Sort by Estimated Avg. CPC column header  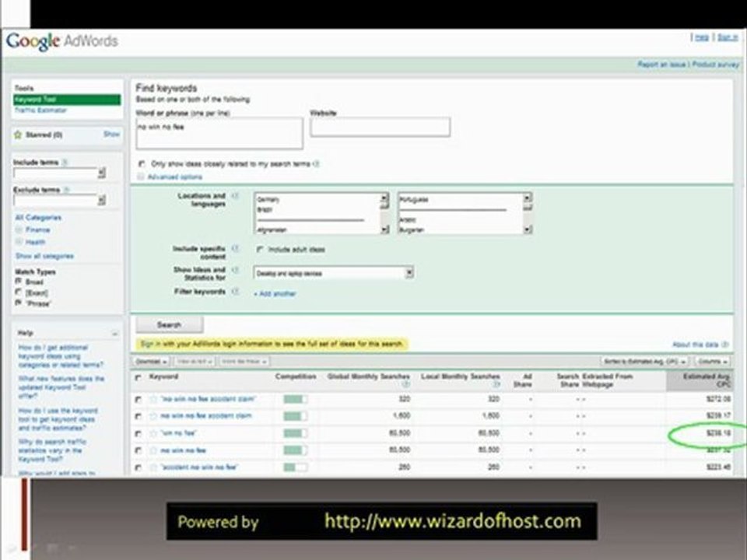click(x=707, y=380)
